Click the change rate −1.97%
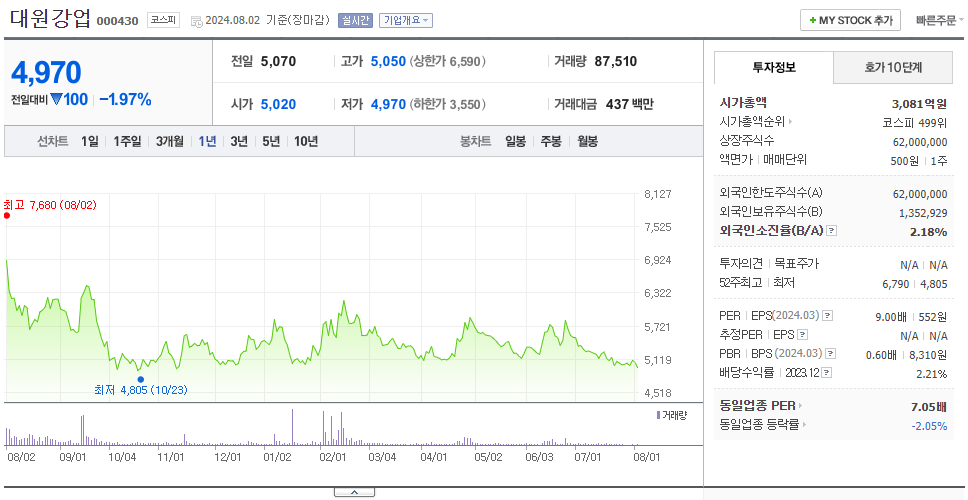This screenshot has width=968, height=500. (x=125, y=99)
